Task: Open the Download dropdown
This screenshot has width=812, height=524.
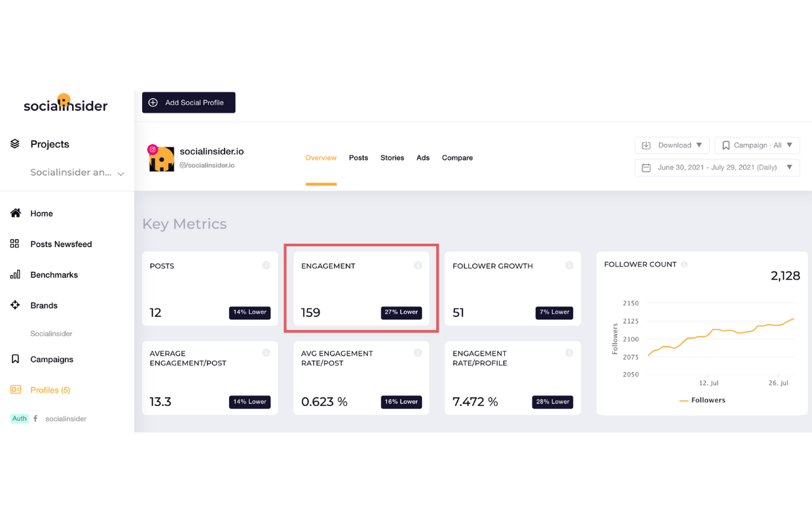Action: pos(672,145)
